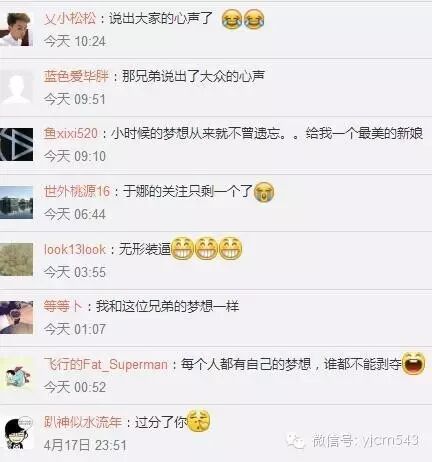
Task: Click the username 义小松松
Action: point(70,18)
